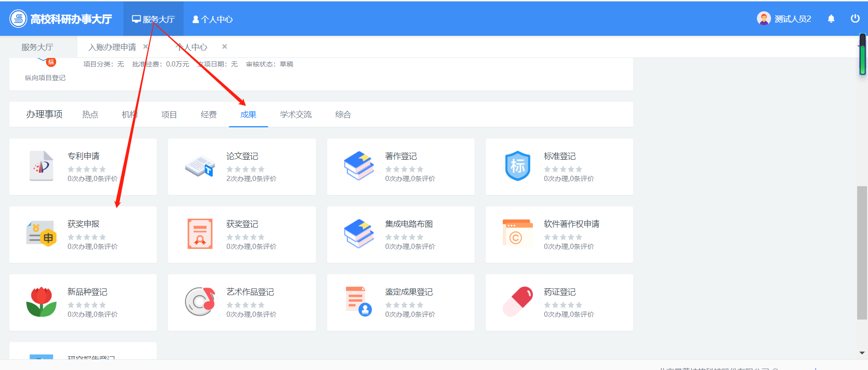
Task: Switch to the 经费 category tab
Action: click(209, 115)
